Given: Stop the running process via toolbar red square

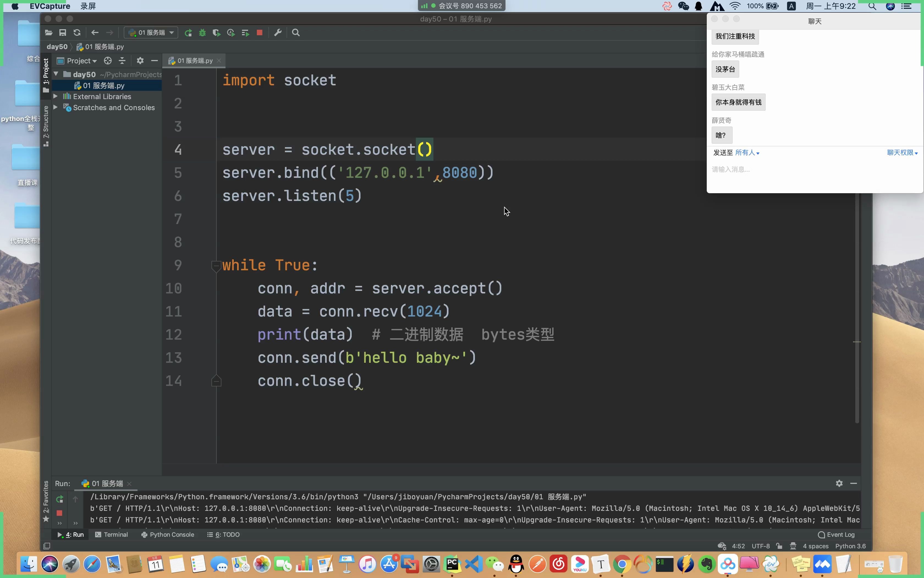Looking at the screenshot, I should (x=260, y=33).
